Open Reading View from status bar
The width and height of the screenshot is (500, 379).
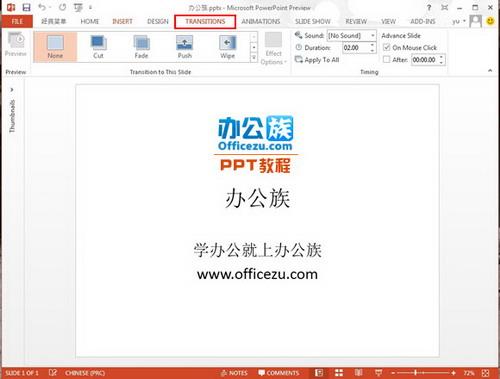tap(359, 373)
